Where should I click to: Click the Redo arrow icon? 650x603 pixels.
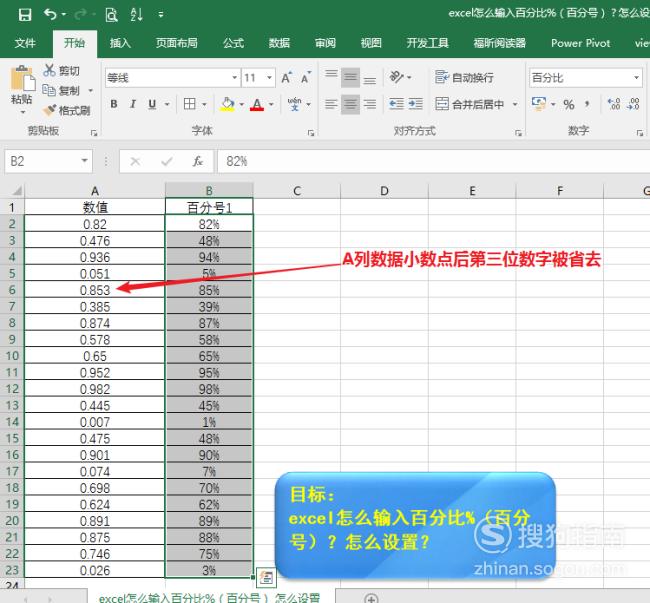tap(80, 15)
